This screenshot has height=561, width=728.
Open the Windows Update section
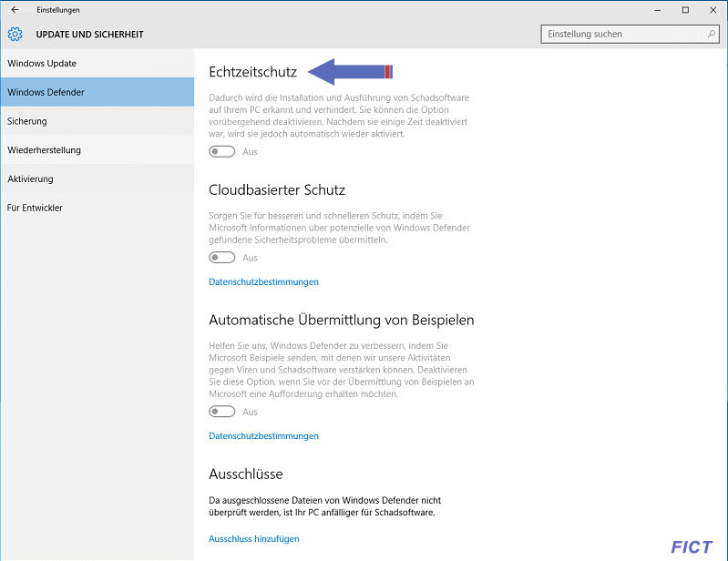(97, 63)
